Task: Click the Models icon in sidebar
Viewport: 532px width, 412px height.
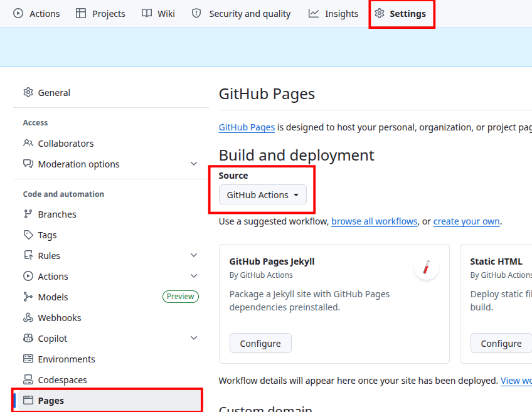Action: pyautogui.click(x=28, y=297)
